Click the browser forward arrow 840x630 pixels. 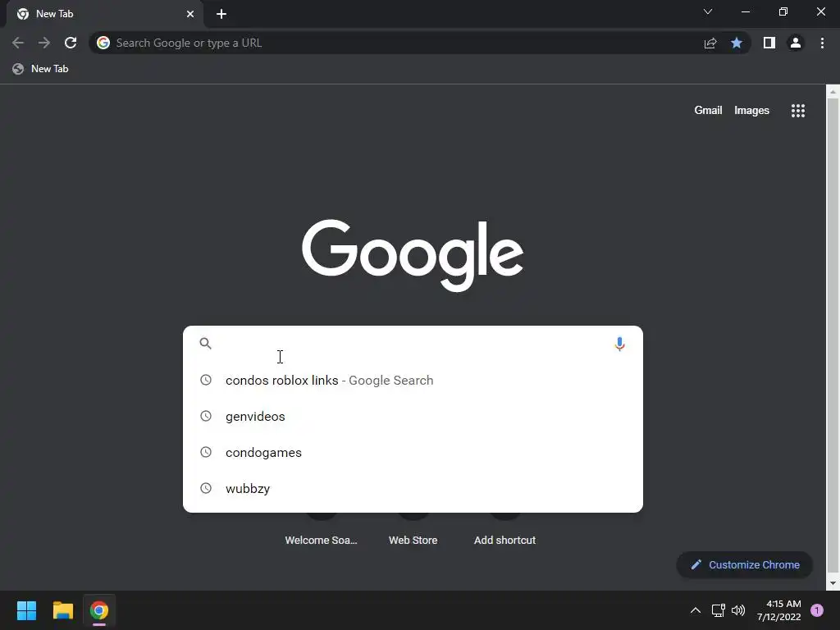click(x=44, y=43)
